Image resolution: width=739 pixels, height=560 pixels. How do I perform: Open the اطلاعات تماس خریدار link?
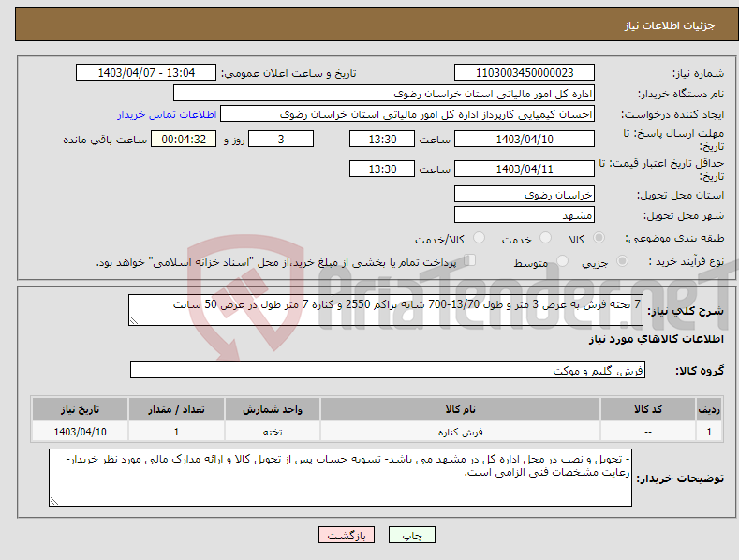click(x=167, y=114)
